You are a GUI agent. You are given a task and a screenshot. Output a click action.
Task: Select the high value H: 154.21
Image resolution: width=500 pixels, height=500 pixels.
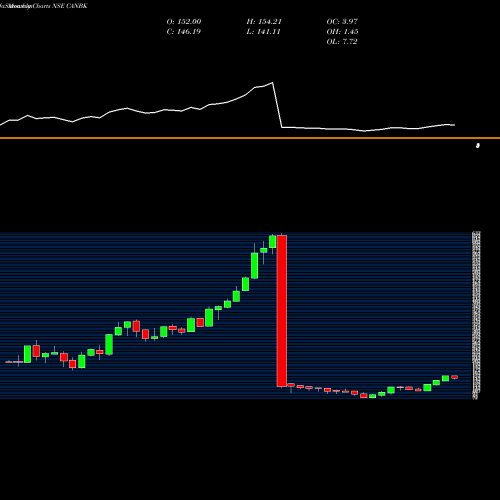[264, 21]
